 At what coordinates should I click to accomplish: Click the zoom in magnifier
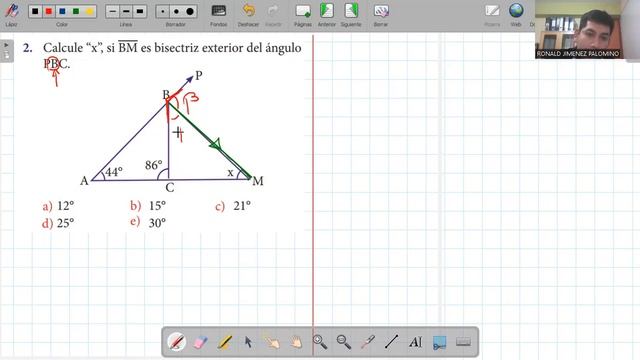320,342
